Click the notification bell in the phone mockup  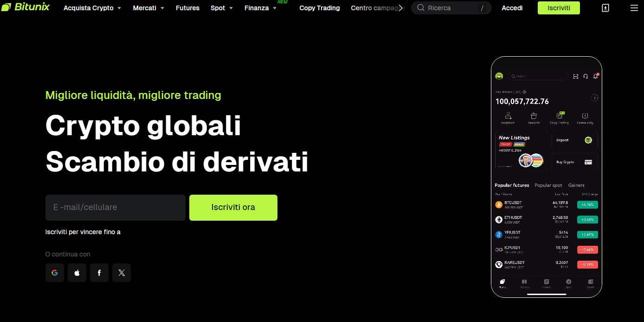coord(596,76)
